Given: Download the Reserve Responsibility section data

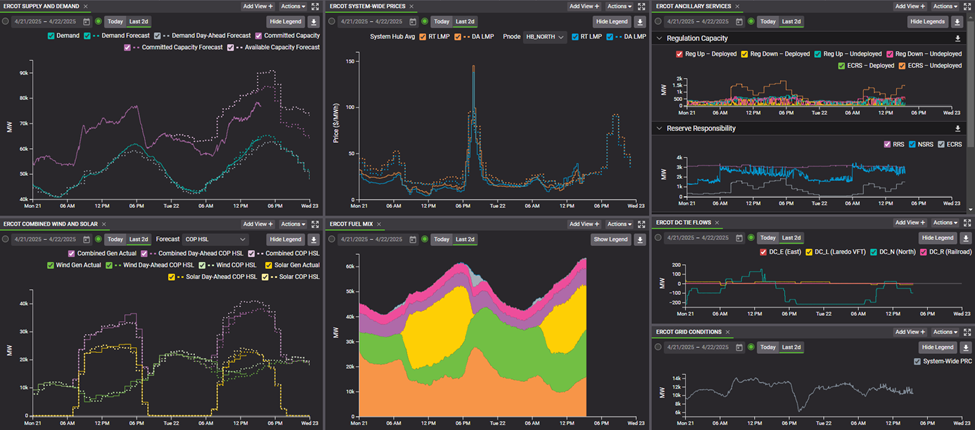Looking at the screenshot, I should pos(958,129).
